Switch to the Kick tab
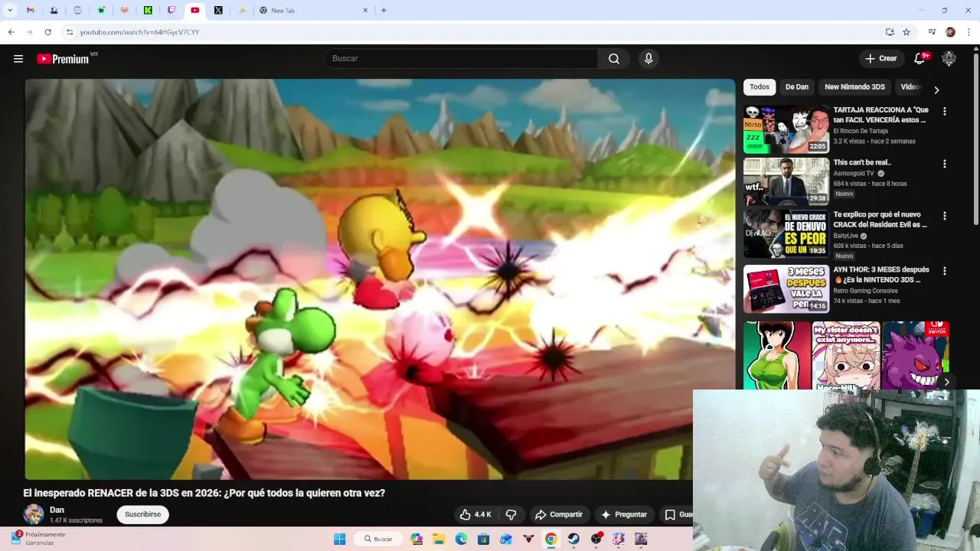This screenshot has width=980, height=551. 148,10
